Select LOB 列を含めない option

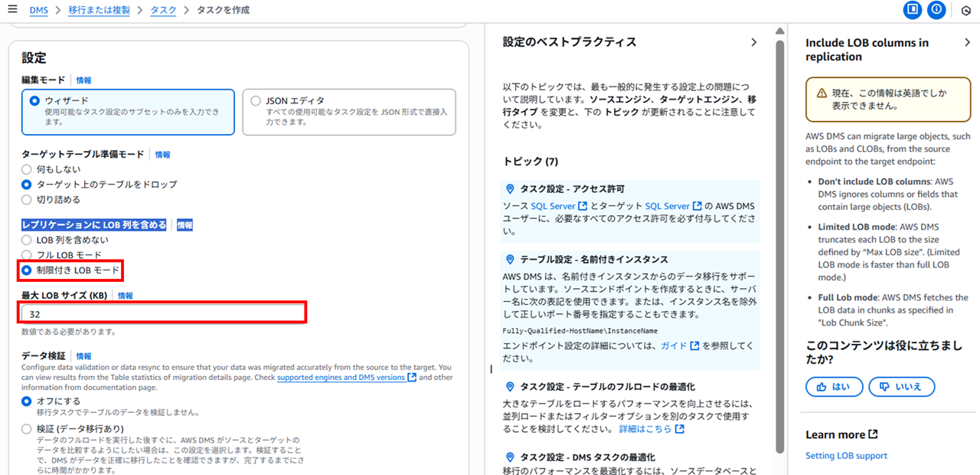tap(27, 240)
